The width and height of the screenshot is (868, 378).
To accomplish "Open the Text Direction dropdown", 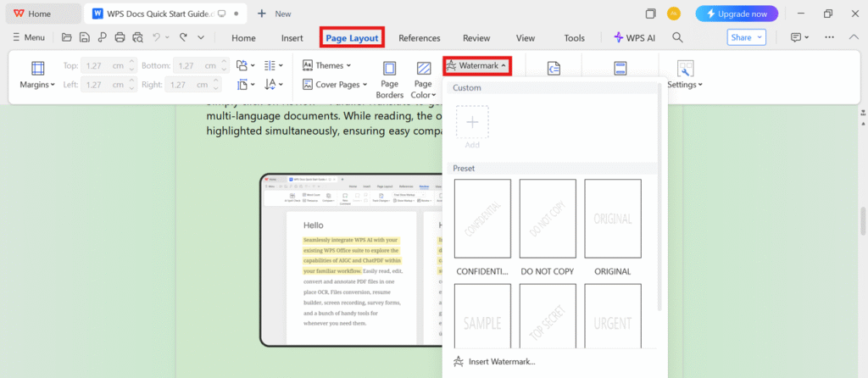I will pyautogui.click(x=274, y=84).
